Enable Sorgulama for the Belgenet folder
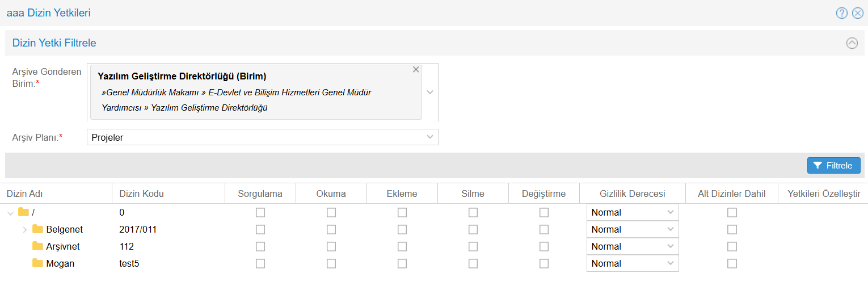 tap(260, 230)
